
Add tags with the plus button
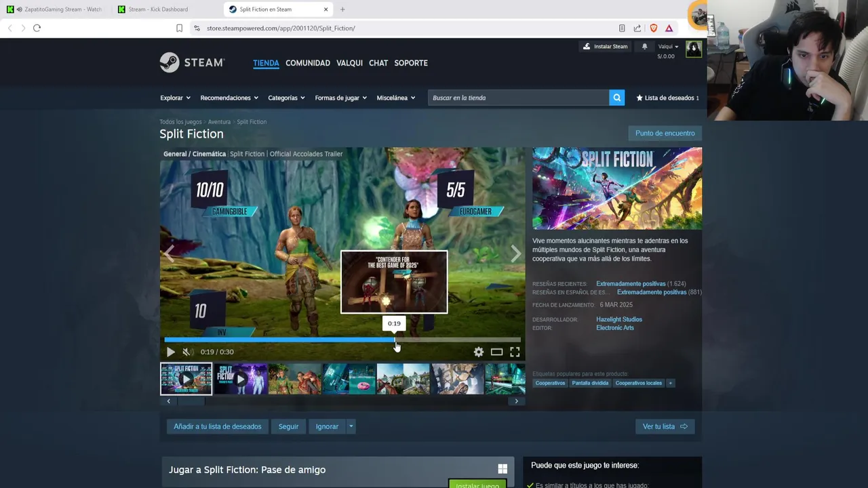click(x=671, y=383)
